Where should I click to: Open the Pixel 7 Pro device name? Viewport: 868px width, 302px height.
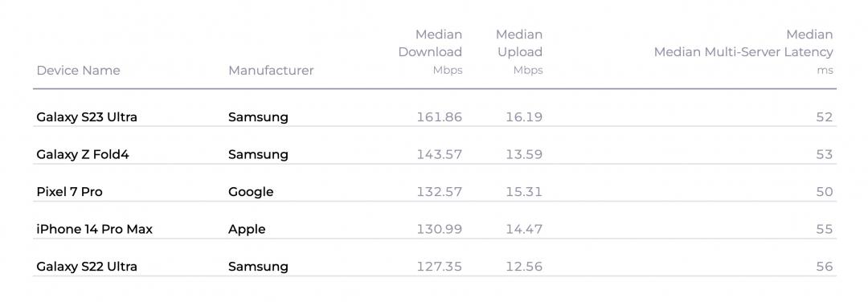coord(69,191)
